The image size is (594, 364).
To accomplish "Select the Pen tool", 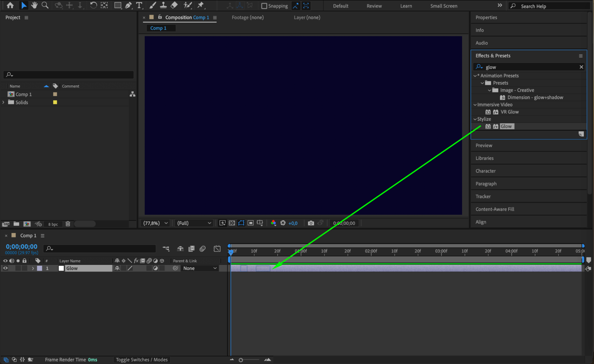I will 128,5.
